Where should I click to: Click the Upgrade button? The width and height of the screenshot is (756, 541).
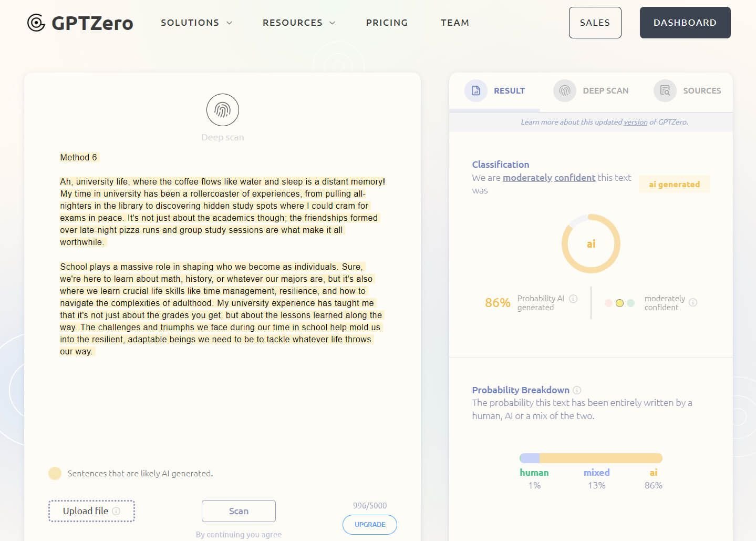coord(370,524)
